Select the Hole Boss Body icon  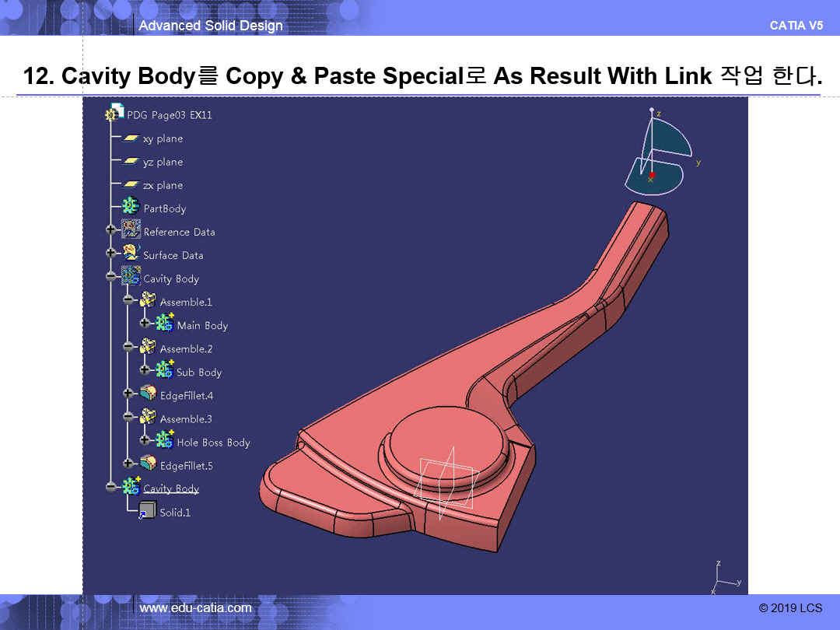point(164,441)
